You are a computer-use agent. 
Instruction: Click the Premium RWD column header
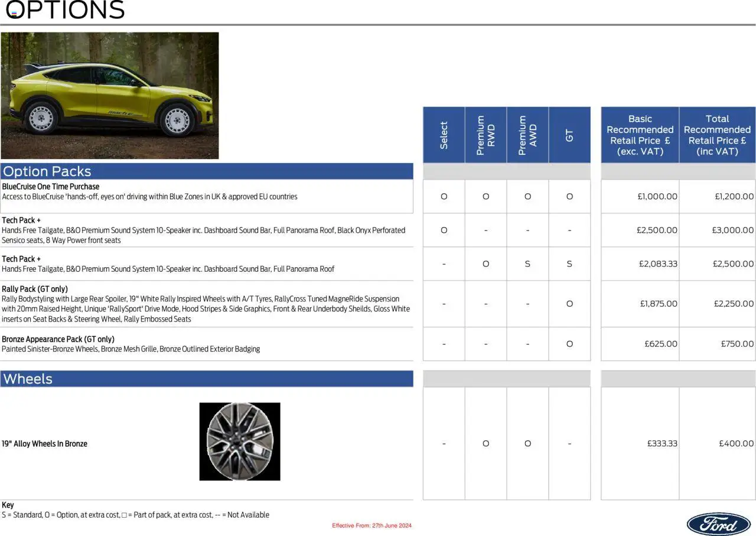(x=486, y=135)
